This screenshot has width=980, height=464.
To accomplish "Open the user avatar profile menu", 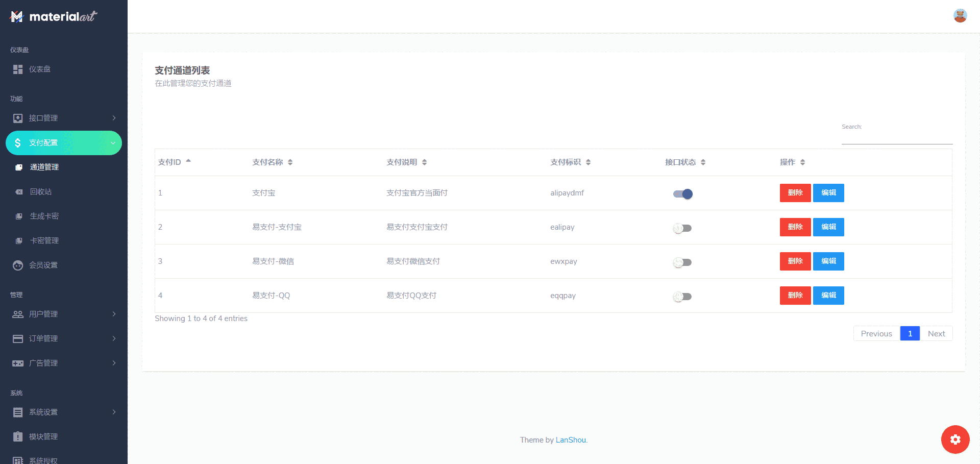I will click(960, 16).
